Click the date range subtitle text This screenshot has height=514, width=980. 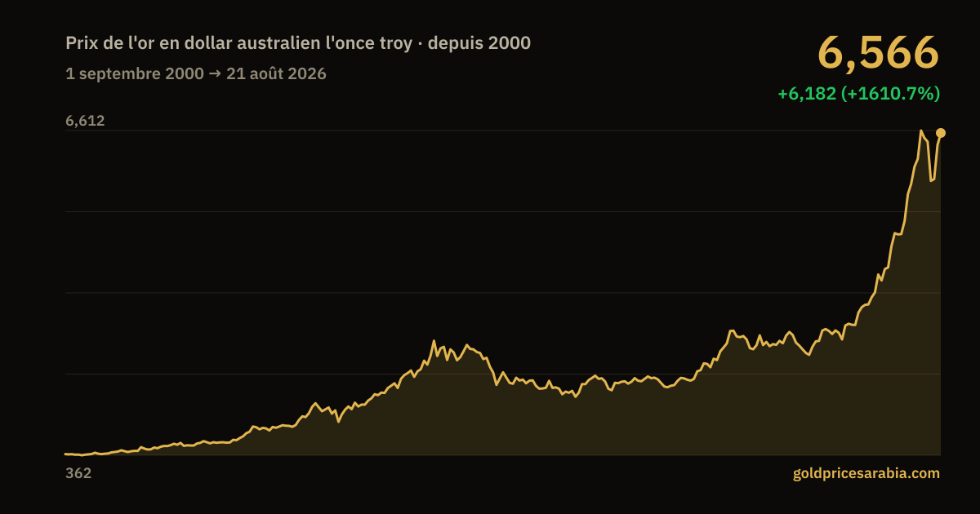(x=196, y=73)
